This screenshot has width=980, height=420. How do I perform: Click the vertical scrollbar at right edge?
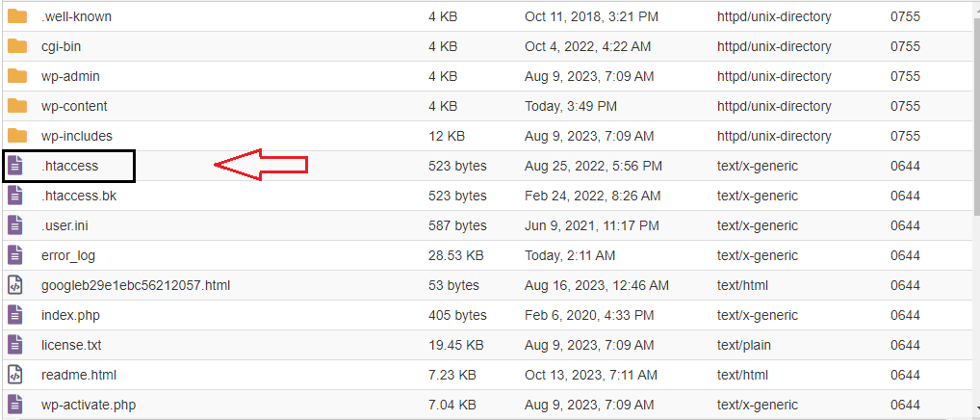[x=977, y=210]
